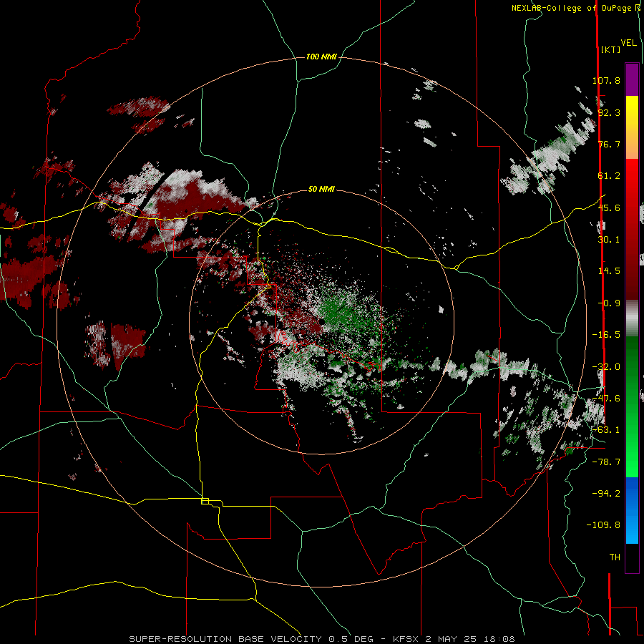The image size is (644, 644).
Task: Click the -94.2 legend value
Action: pyautogui.click(x=606, y=493)
